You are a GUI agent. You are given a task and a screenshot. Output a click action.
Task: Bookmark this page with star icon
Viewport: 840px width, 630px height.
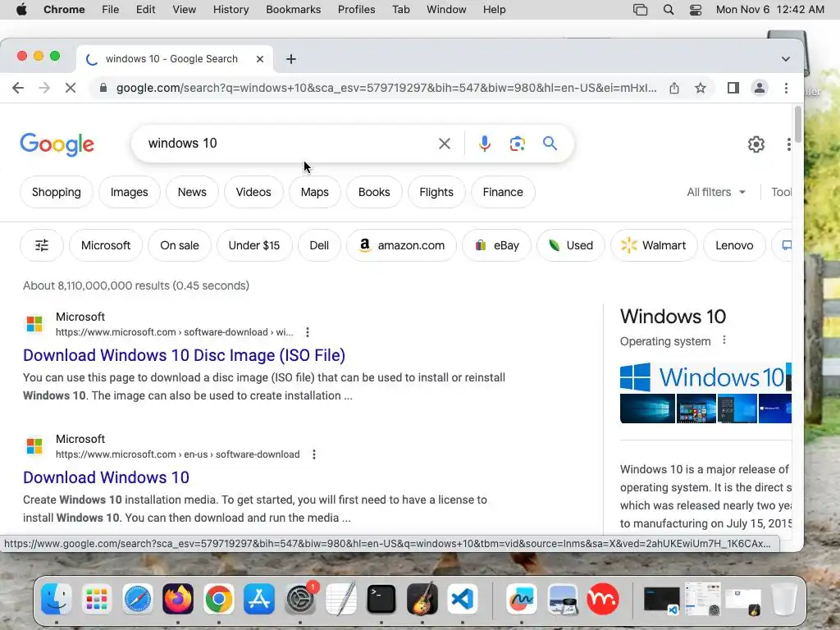coord(701,88)
